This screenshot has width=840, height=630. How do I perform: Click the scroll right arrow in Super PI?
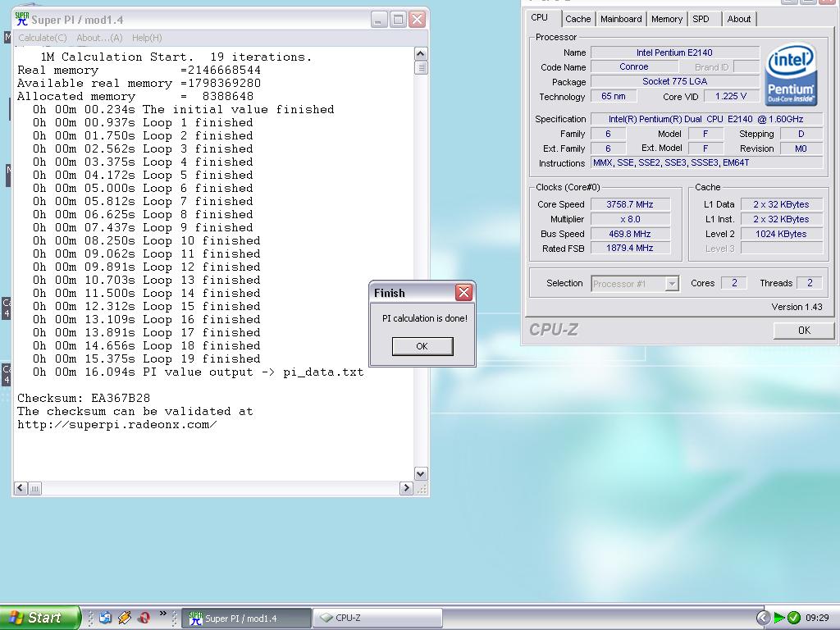click(406, 488)
